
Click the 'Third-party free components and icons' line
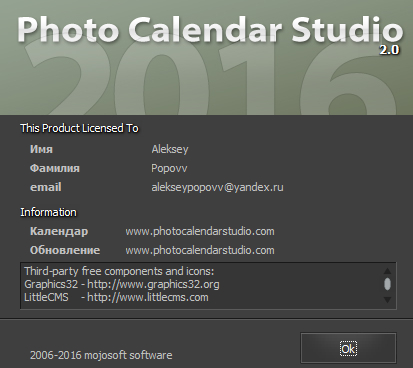(119, 271)
